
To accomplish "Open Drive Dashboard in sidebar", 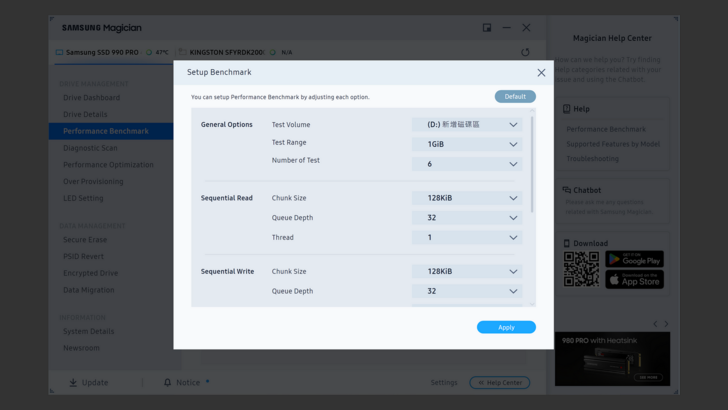I will coord(91,98).
